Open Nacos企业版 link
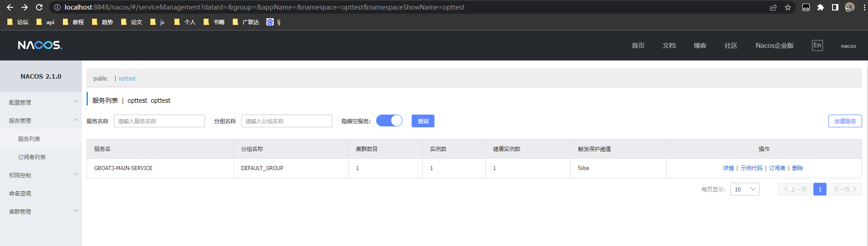The image size is (868, 246). pyautogui.click(x=775, y=45)
